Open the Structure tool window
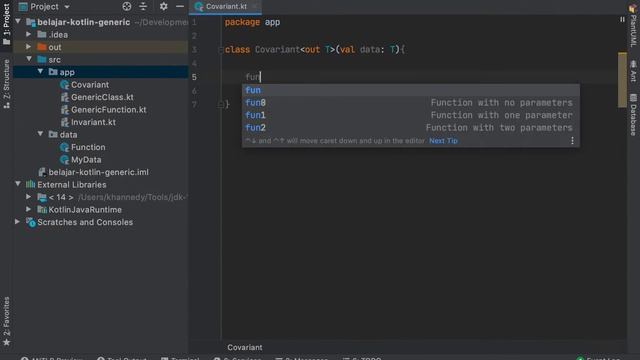This screenshot has width=640, height=360. [6, 84]
